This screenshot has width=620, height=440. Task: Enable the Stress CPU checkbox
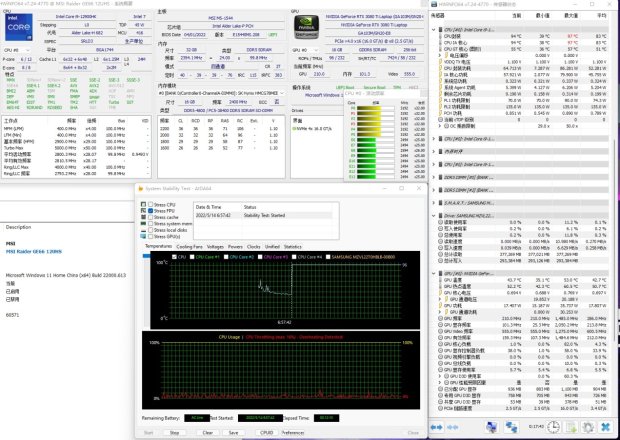(151, 204)
